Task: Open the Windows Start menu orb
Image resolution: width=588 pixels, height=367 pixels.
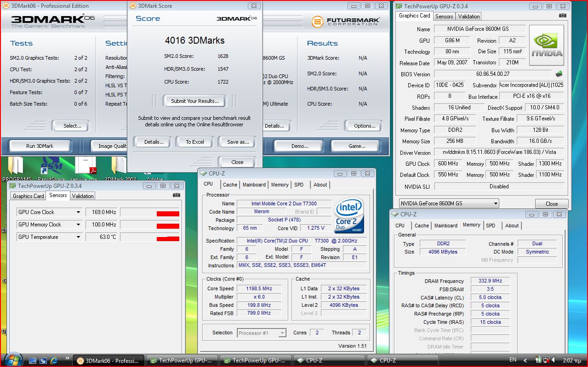Action: [12, 360]
